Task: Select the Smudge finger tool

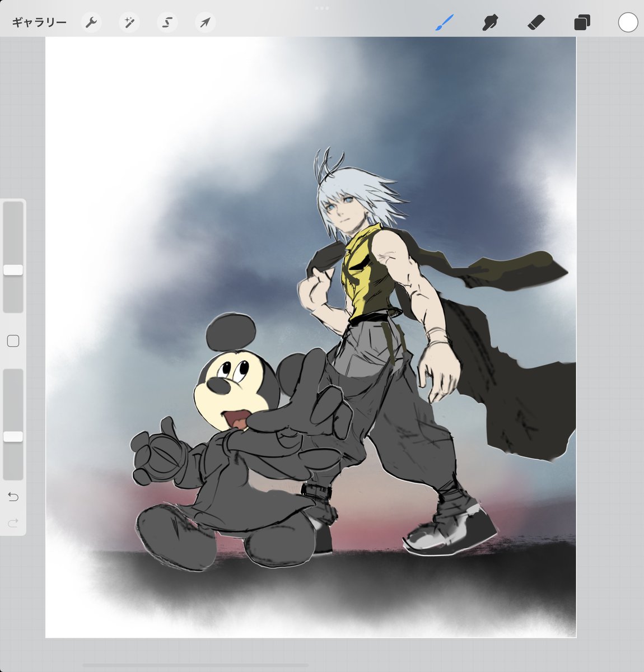Action: pos(491,22)
